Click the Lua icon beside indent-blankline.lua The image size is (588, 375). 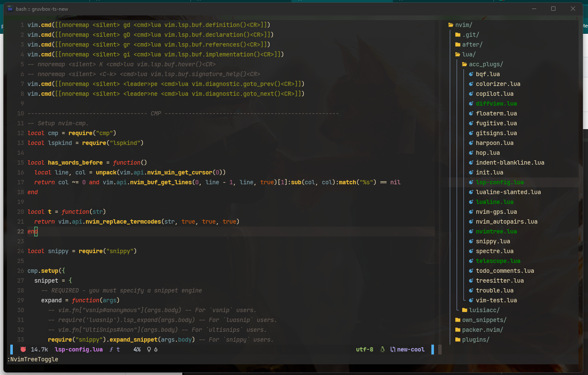(471, 162)
